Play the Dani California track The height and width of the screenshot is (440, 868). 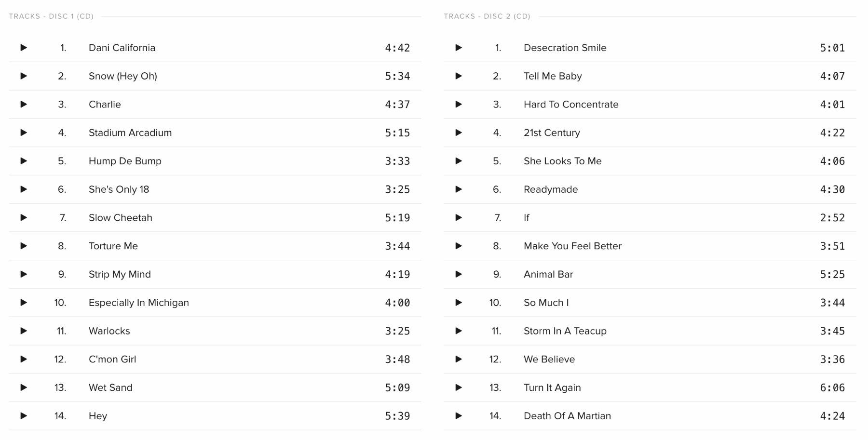click(x=24, y=48)
